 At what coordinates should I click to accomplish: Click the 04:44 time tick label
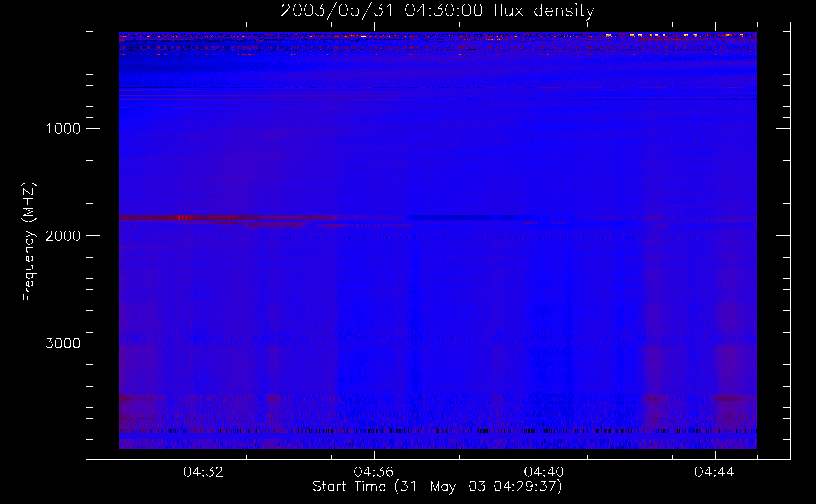tap(715, 472)
